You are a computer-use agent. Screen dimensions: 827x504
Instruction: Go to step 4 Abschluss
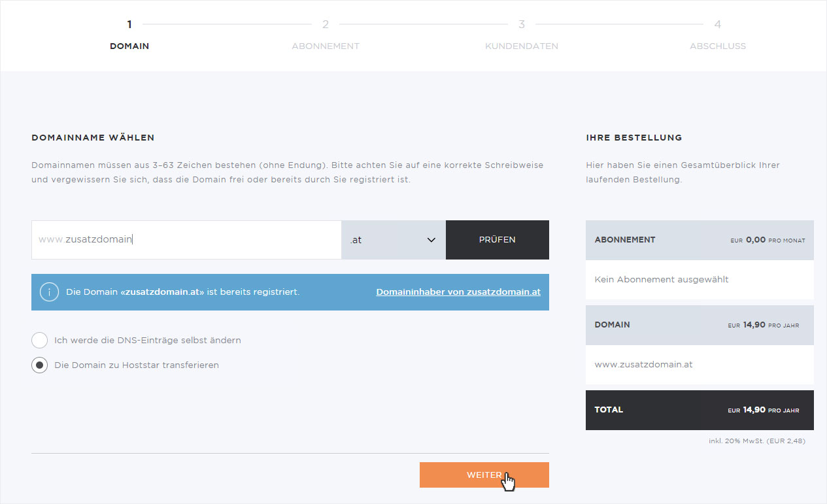click(x=718, y=35)
